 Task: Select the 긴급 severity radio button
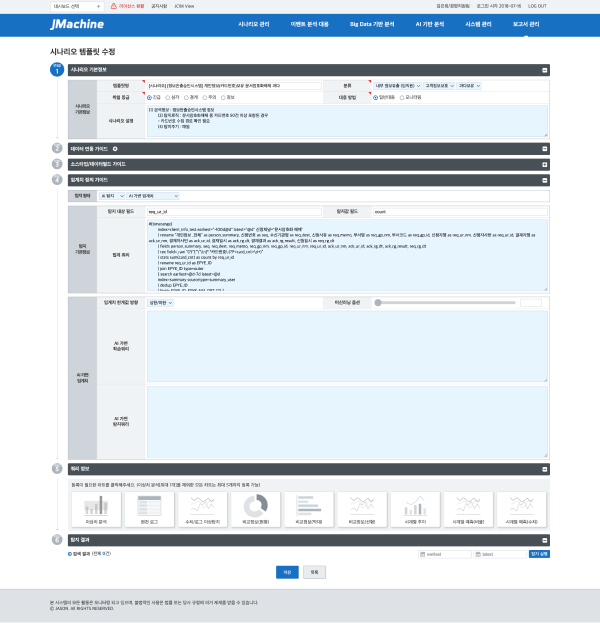(x=150, y=98)
